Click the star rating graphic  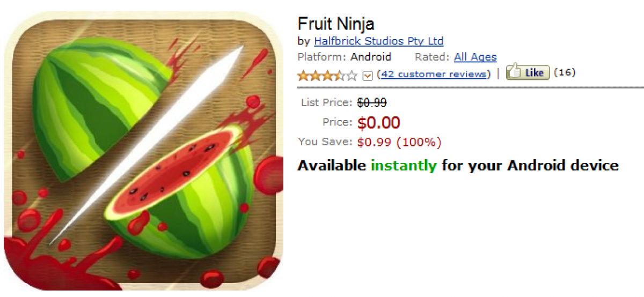click(327, 75)
